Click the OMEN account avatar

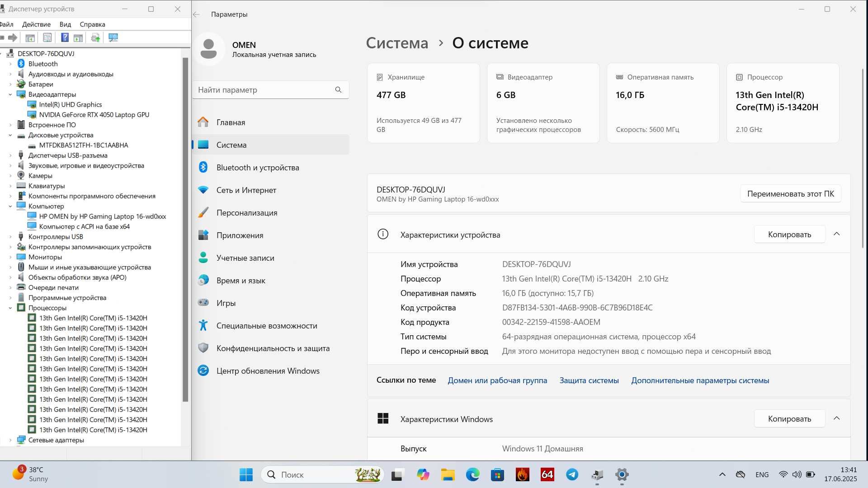point(208,49)
